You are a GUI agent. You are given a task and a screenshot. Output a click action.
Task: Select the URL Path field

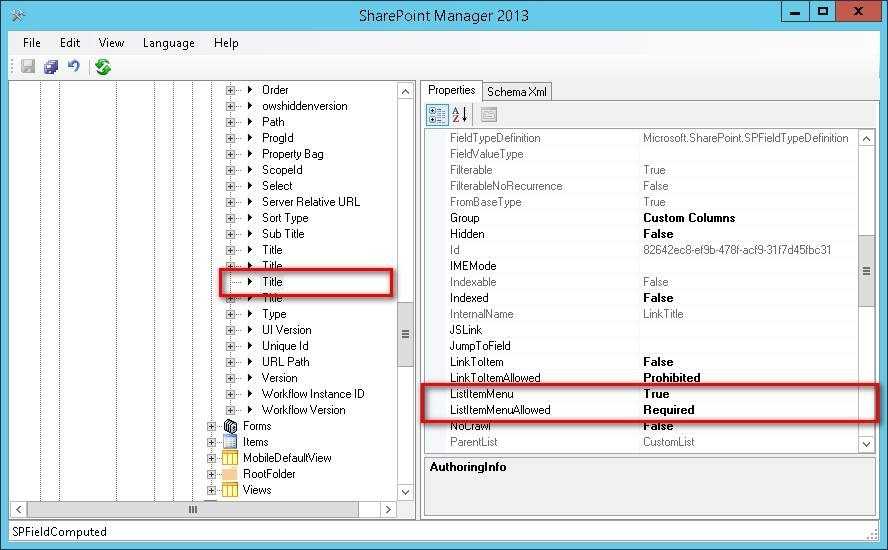tap(285, 362)
